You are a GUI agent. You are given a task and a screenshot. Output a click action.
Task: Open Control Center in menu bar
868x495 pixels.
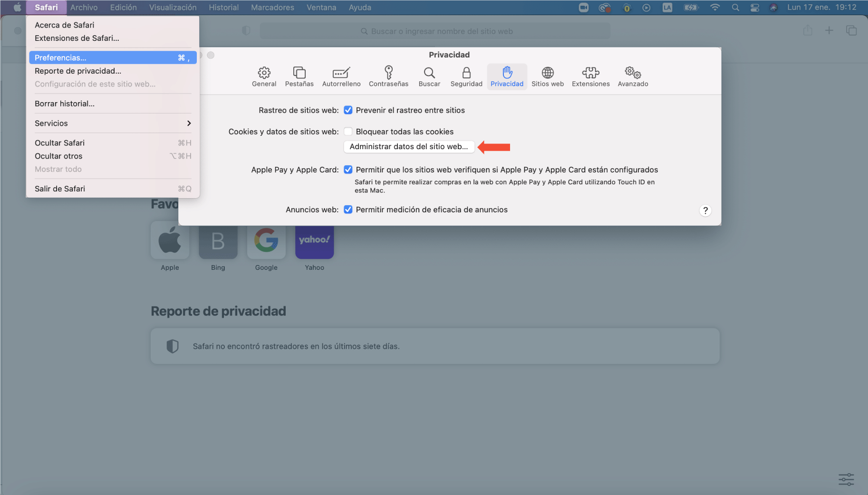[x=754, y=8]
